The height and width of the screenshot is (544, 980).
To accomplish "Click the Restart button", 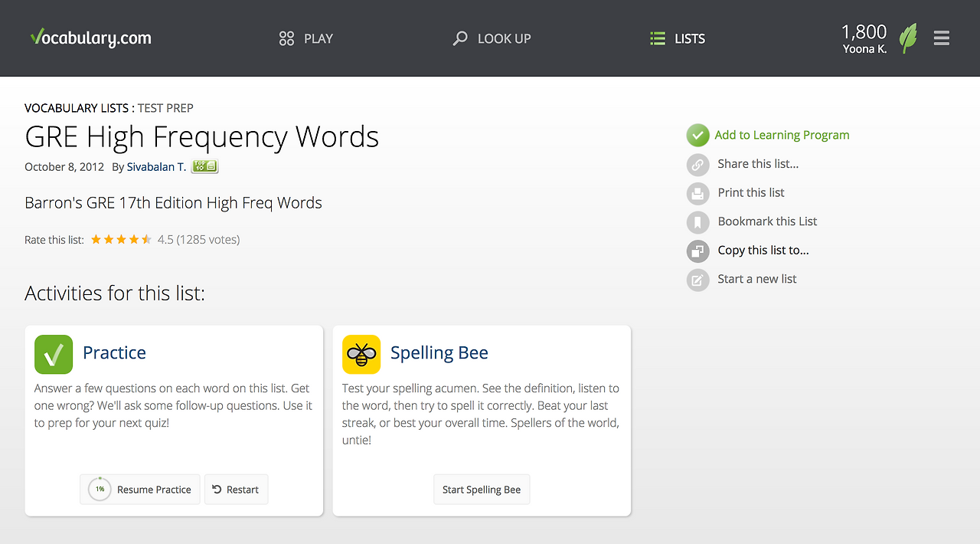I will (x=236, y=489).
